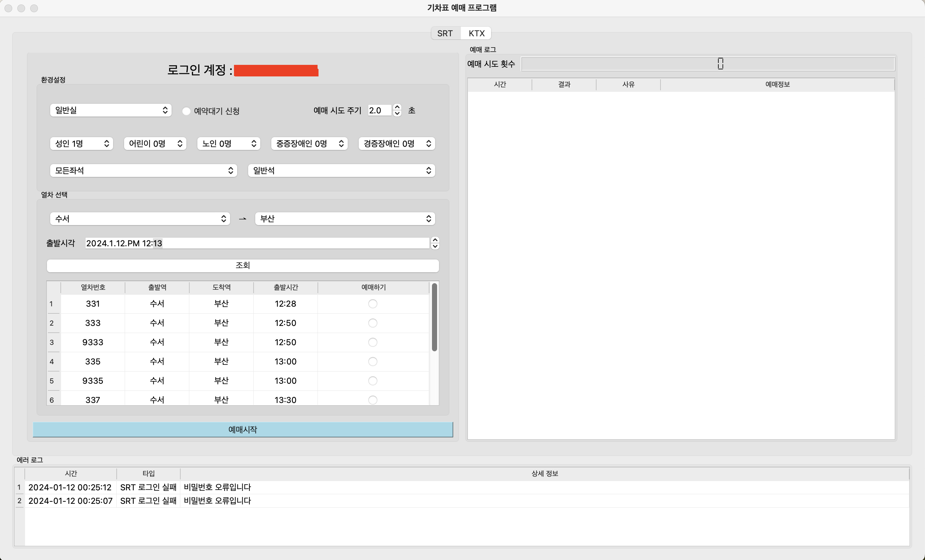The image size is (925, 560).
Task: Switch to the SRT tab
Action: (445, 33)
